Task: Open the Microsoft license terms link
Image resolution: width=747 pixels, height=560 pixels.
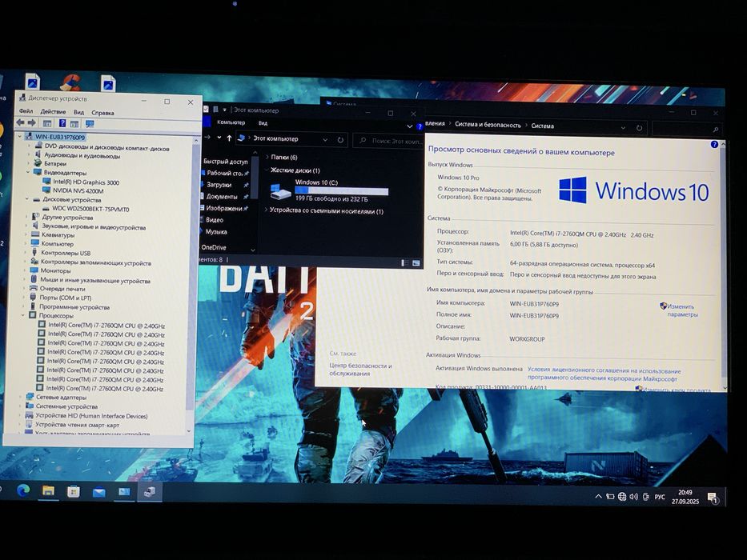Action: coord(604,374)
